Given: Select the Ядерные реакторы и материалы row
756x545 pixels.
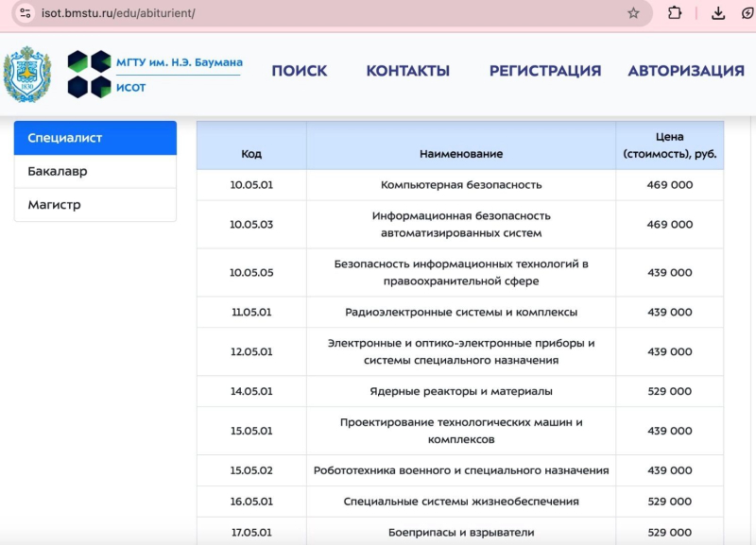Looking at the screenshot, I should pyautogui.click(x=461, y=391).
